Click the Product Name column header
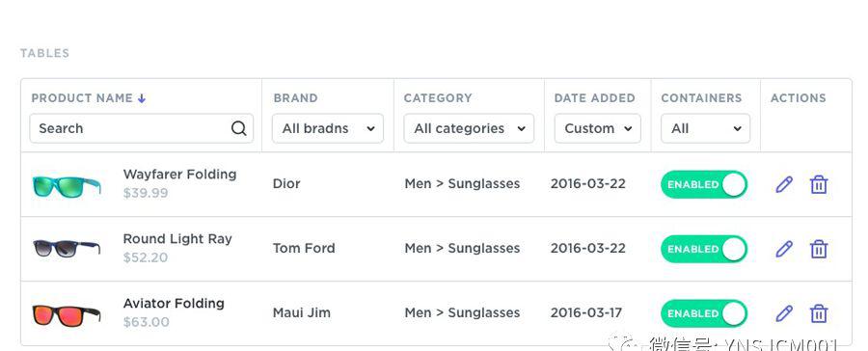The width and height of the screenshot is (868, 351). click(82, 98)
